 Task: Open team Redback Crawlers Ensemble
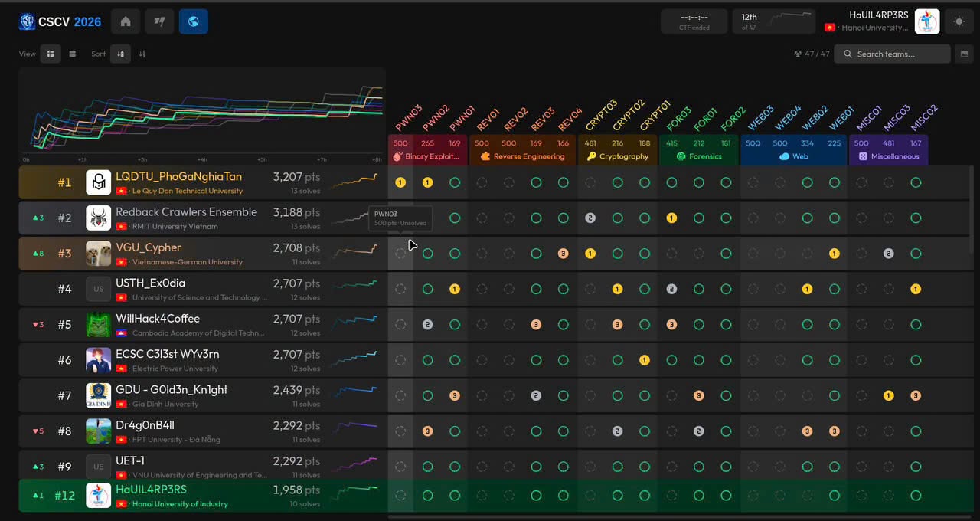point(186,212)
